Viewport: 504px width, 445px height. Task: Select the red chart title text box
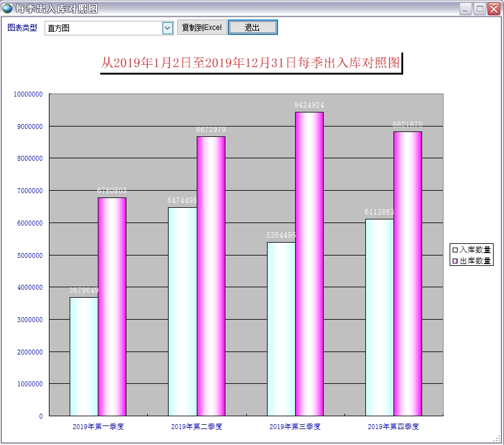click(250, 63)
